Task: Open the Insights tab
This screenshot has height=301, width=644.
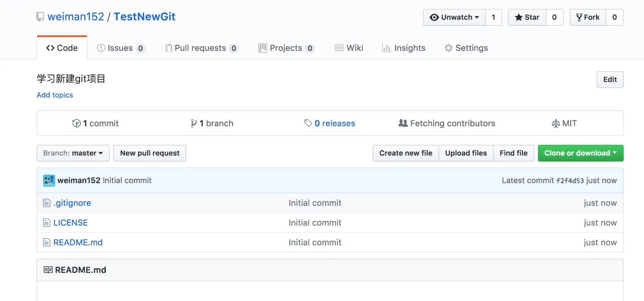Action: click(x=404, y=48)
